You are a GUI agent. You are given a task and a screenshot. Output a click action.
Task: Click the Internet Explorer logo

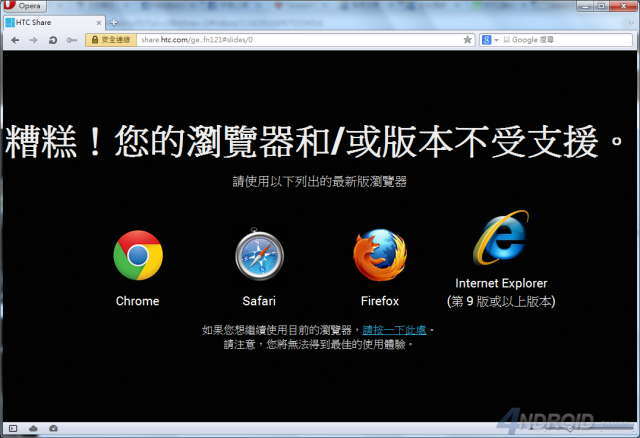[x=501, y=237]
